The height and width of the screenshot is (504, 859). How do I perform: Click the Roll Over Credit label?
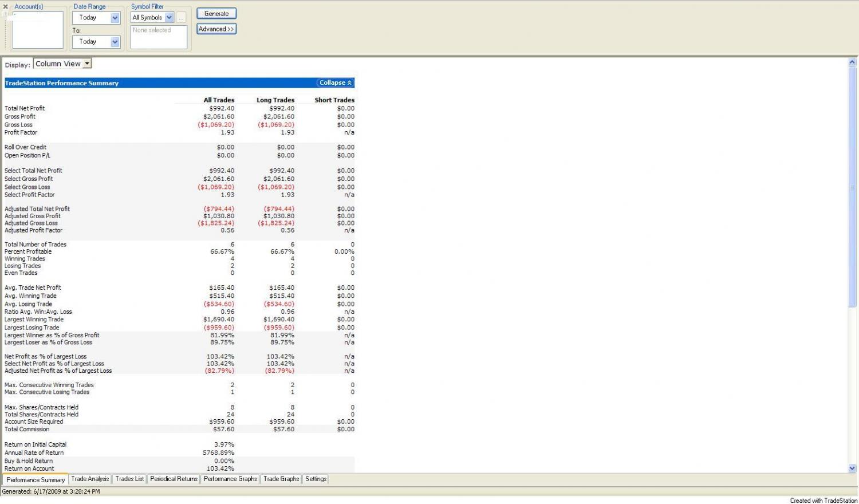pyautogui.click(x=25, y=147)
